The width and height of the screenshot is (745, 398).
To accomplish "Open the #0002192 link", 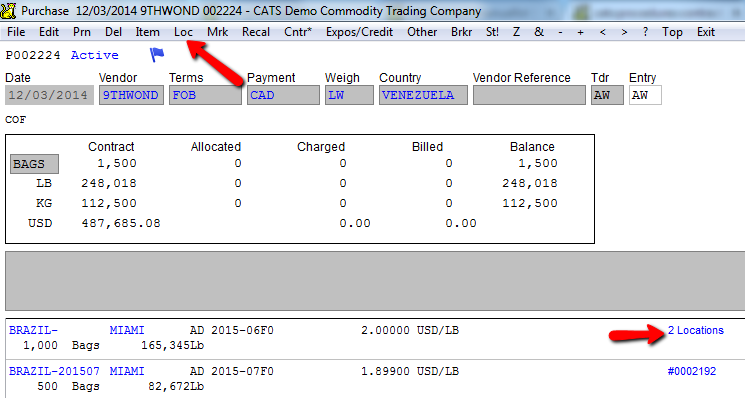I will tap(692, 371).
